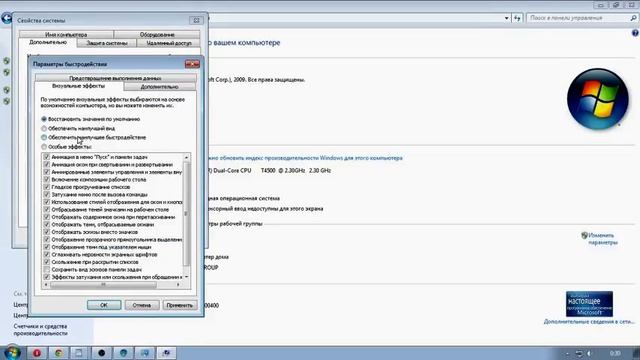
Task: Switch to 'Визуальные эффекты' tab
Action: (78, 86)
